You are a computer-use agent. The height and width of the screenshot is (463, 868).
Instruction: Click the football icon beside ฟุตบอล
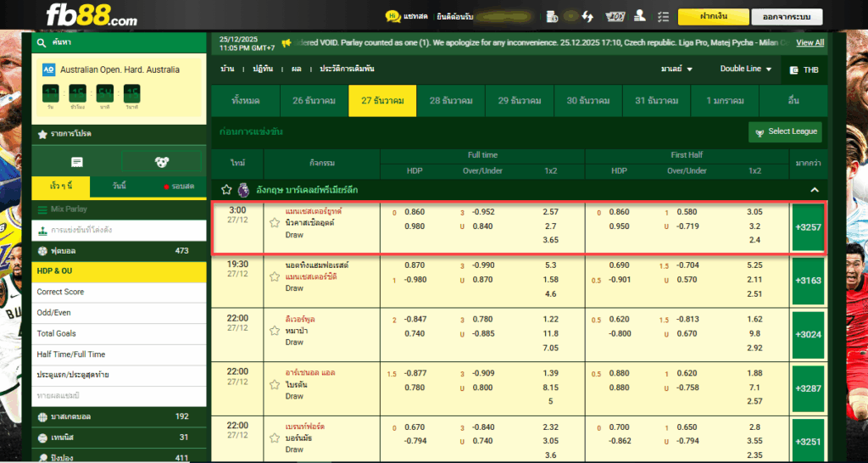[x=42, y=251]
